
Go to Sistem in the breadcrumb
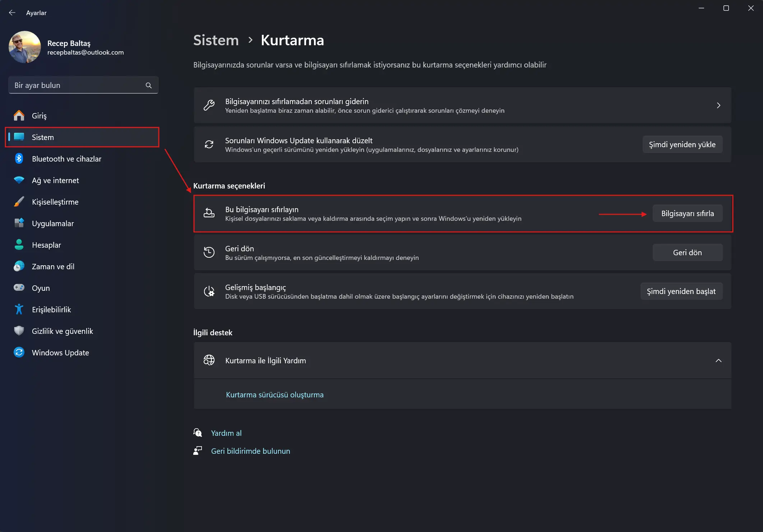[x=216, y=40]
